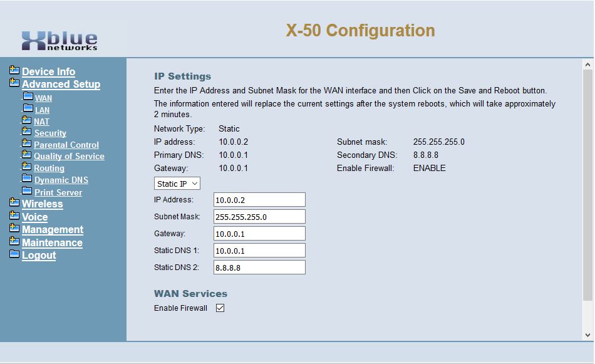Expand the Routing folder in the tree
Image resolution: width=595 pixels, height=364 pixels.
click(27, 167)
